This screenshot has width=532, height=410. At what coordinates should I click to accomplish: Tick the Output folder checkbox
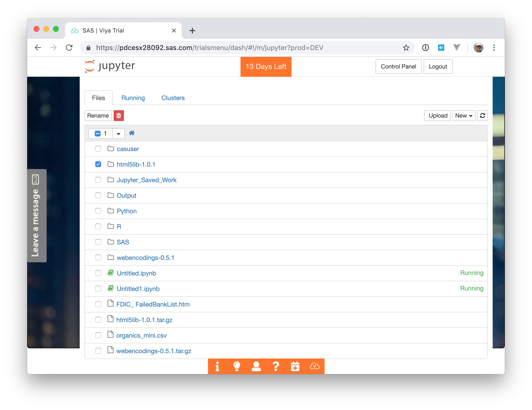[98, 195]
